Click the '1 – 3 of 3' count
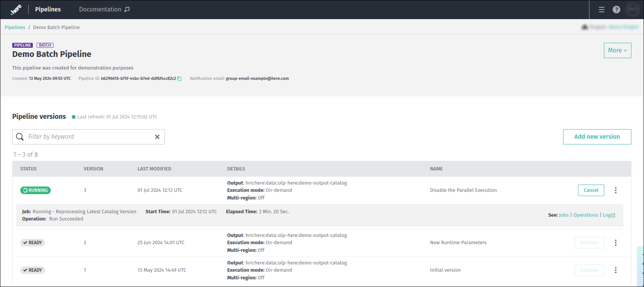Image resolution: width=644 pixels, height=287 pixels. coord(26,155)
